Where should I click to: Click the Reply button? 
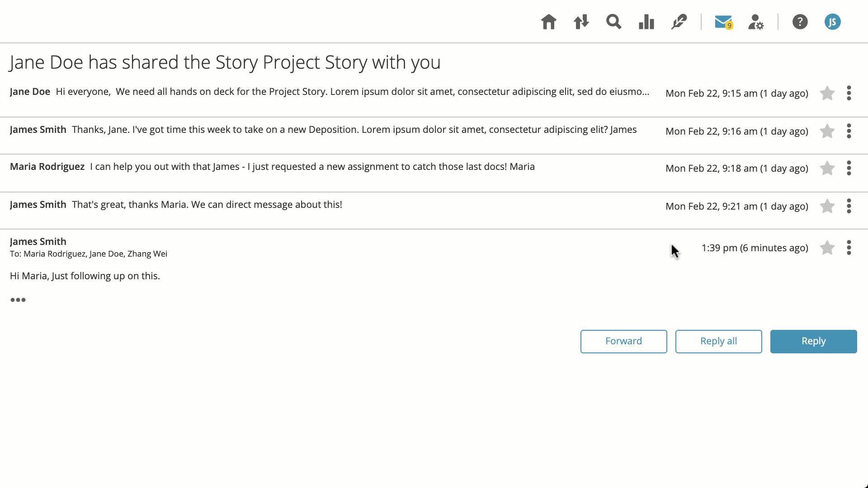[x=814, y=341]
